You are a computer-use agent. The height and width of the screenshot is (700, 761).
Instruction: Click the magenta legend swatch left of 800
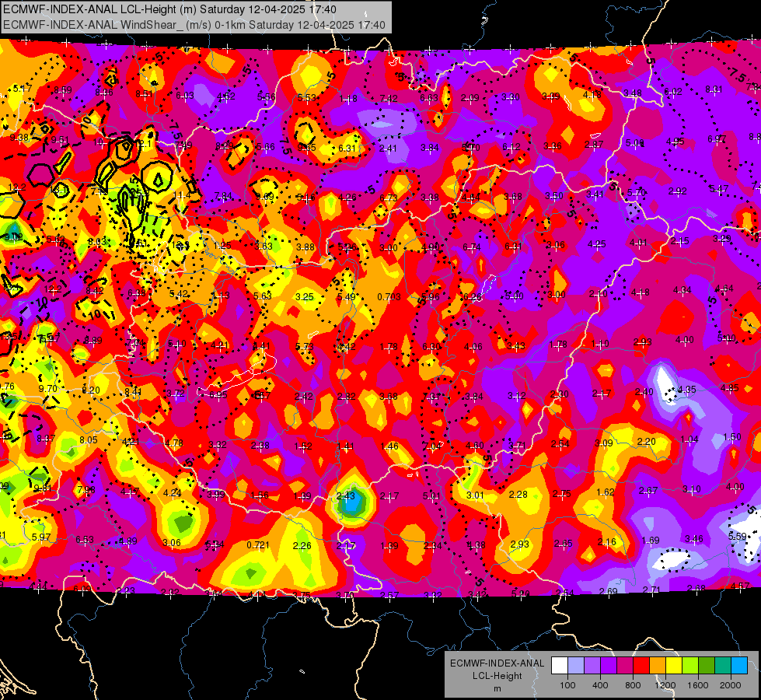click(625, 666)
